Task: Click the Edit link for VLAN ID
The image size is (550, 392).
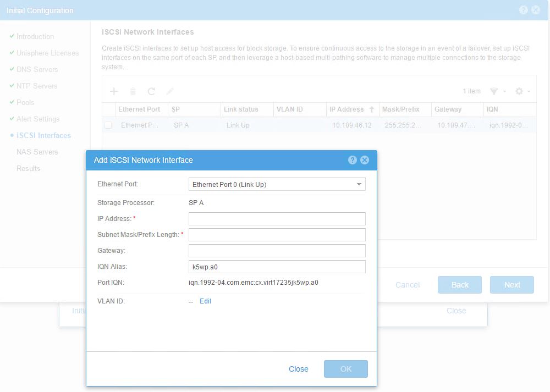Action: tap(205, 301)
